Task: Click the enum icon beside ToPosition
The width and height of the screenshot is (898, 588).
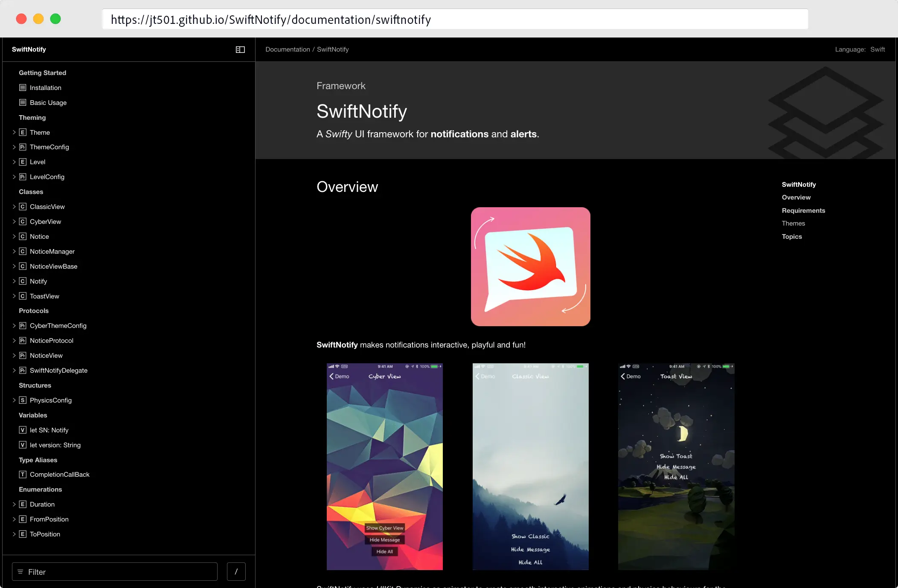Action: click(x=23, y=534)
